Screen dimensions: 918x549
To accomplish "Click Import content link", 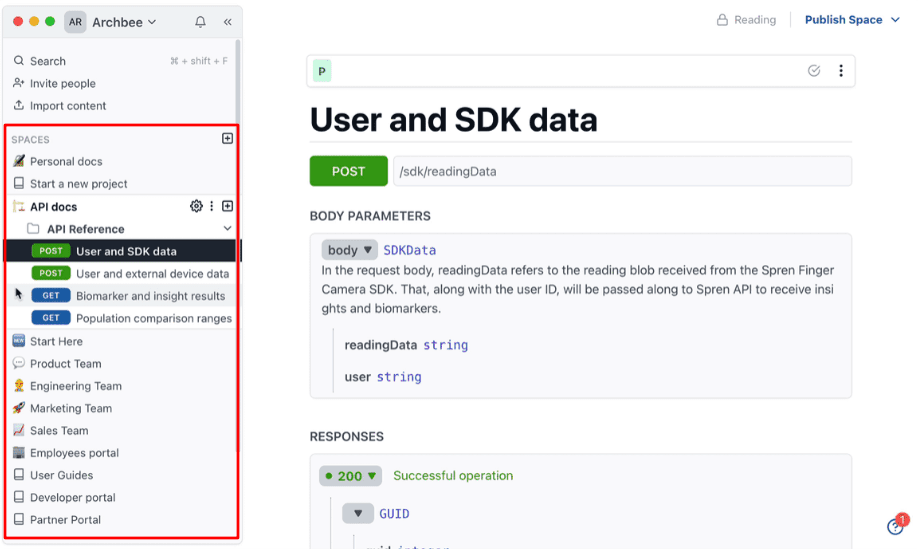I will click(67, 106).
